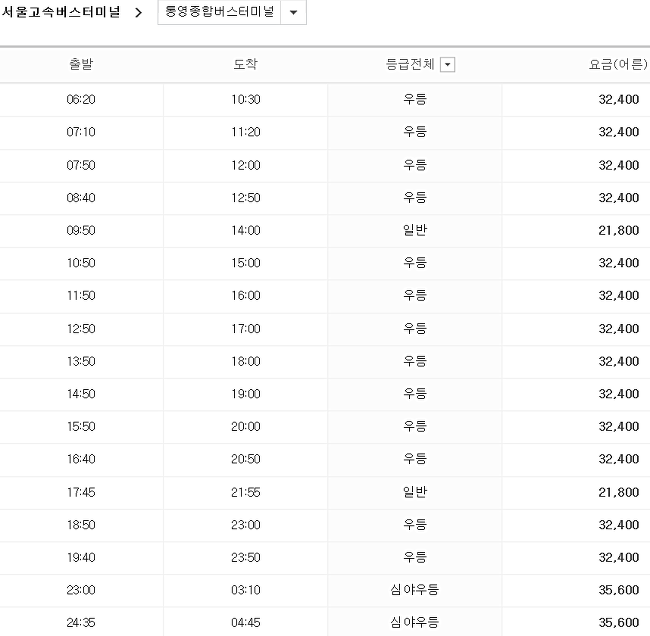
Task: Click the 20:00 arrival time
Action: (x=246, y=426)
